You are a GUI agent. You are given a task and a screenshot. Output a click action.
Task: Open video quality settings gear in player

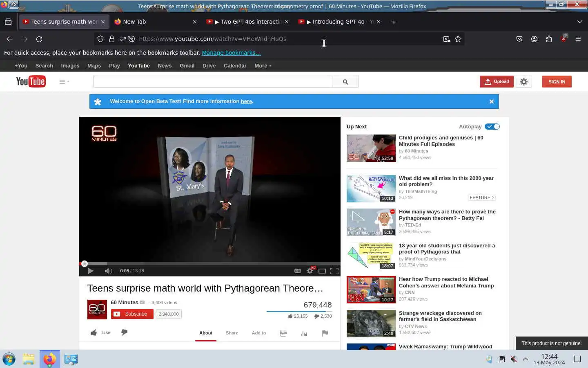pyautogui.click(x=310, y=271)
